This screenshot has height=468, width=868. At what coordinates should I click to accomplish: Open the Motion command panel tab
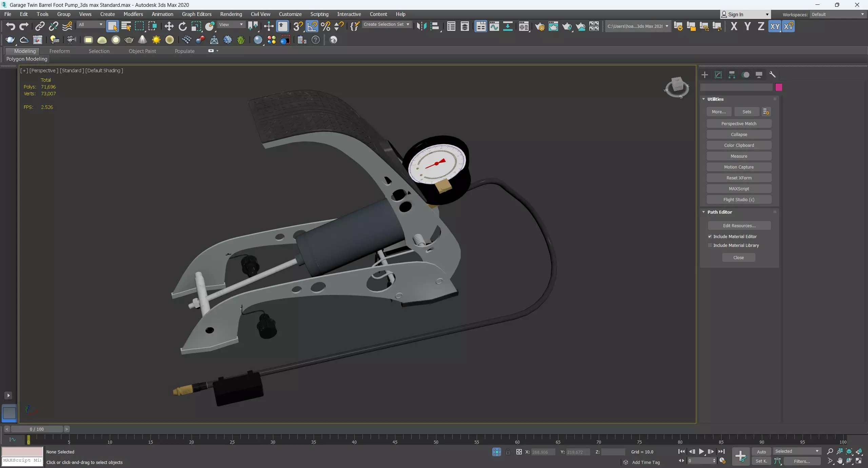(x=745, y=75)
